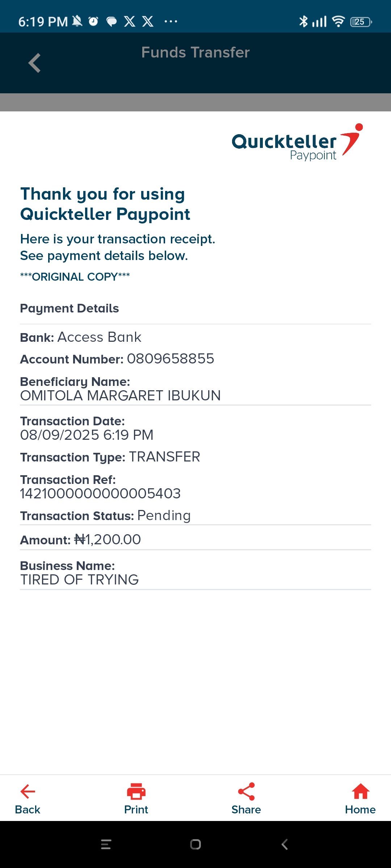Image resolution: width=391 pixels, height=868 pixels.
Task: Tap the notification overflow dots icon
Action: click(x=171, y=22)
